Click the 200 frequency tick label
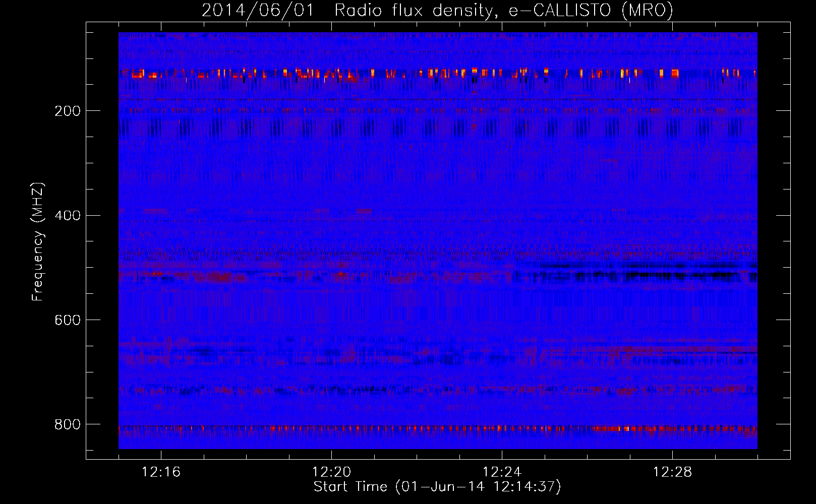Screen dimensions: 816x504 [68, 111]
